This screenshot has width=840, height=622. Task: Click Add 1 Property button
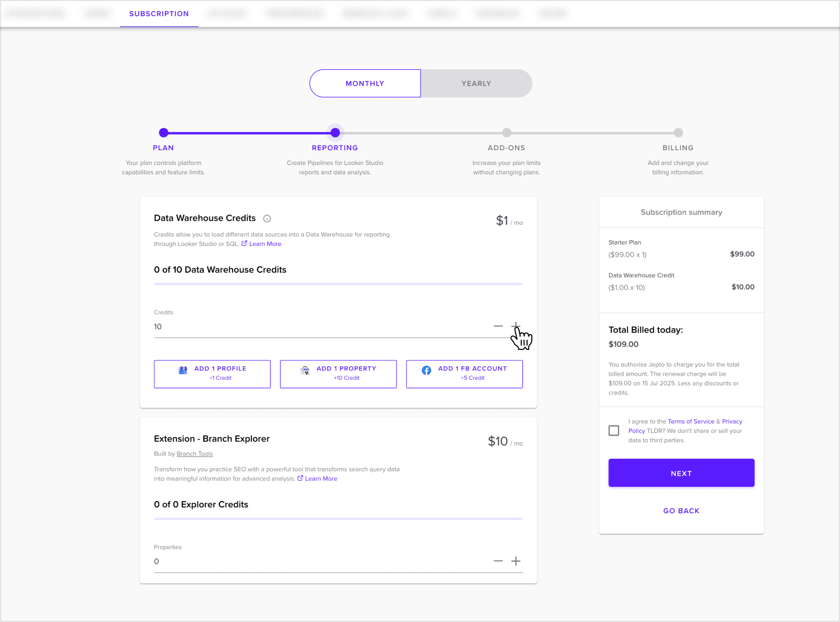pos(338,374)
